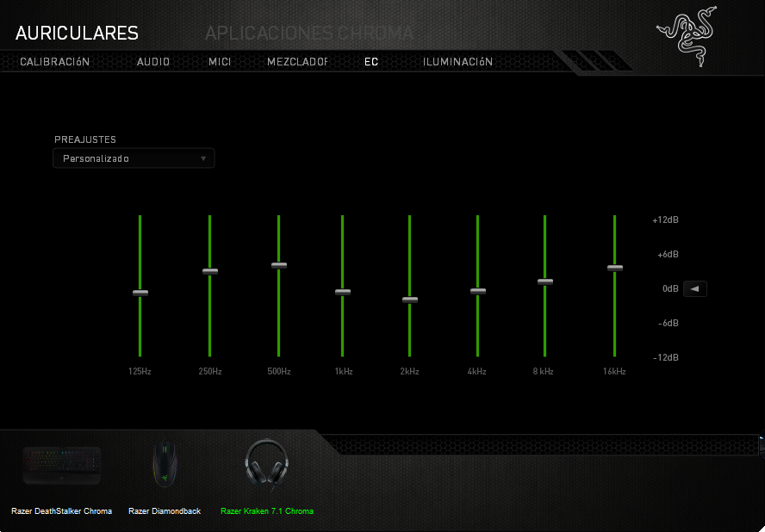Open the Mezclador tab

[x=297, y=62]
